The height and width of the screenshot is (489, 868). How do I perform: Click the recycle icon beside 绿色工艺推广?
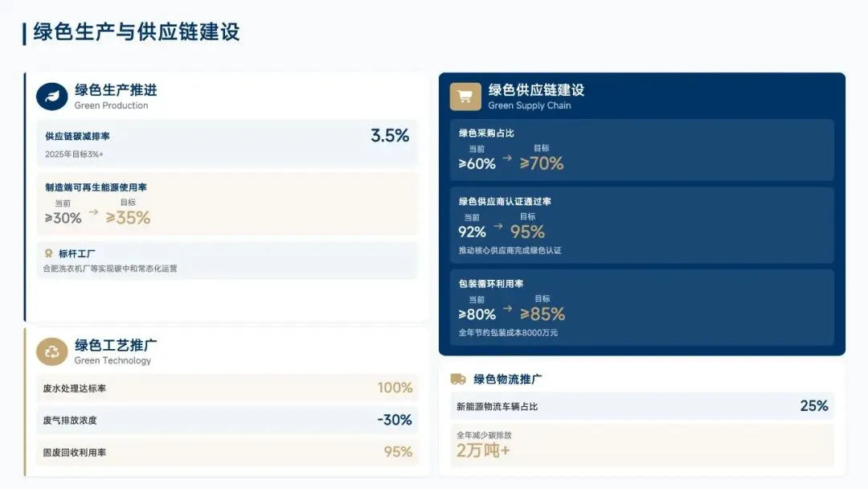(x=52, y=351)
